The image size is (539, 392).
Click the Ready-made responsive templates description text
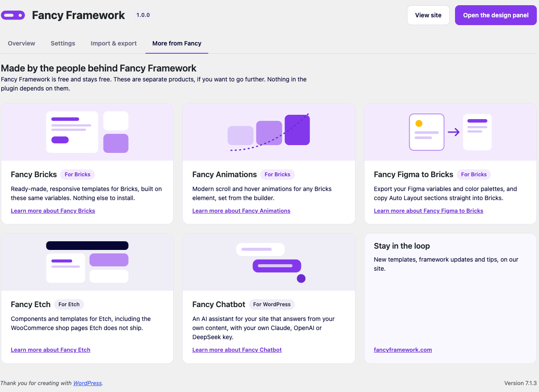[87, 194]
